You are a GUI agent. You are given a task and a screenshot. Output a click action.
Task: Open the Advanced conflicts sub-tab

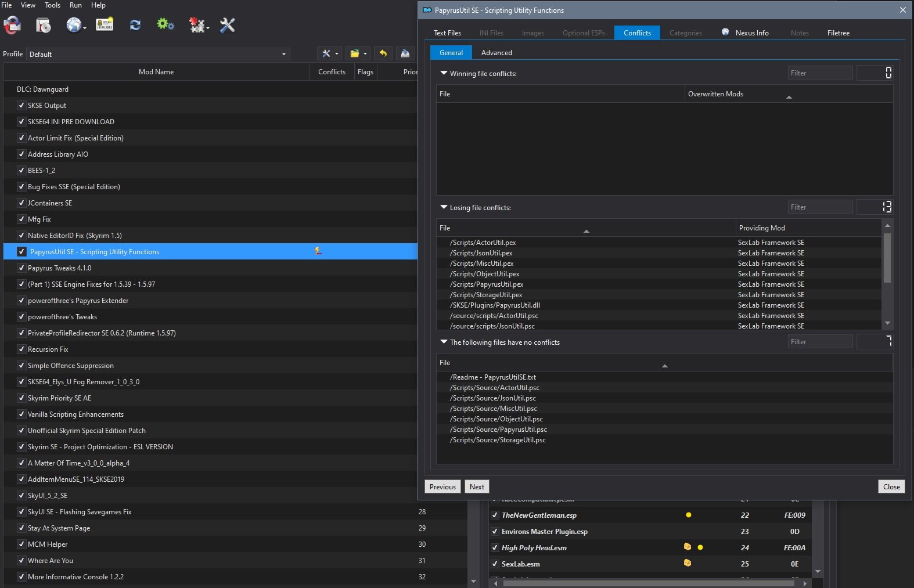(496, 53)
